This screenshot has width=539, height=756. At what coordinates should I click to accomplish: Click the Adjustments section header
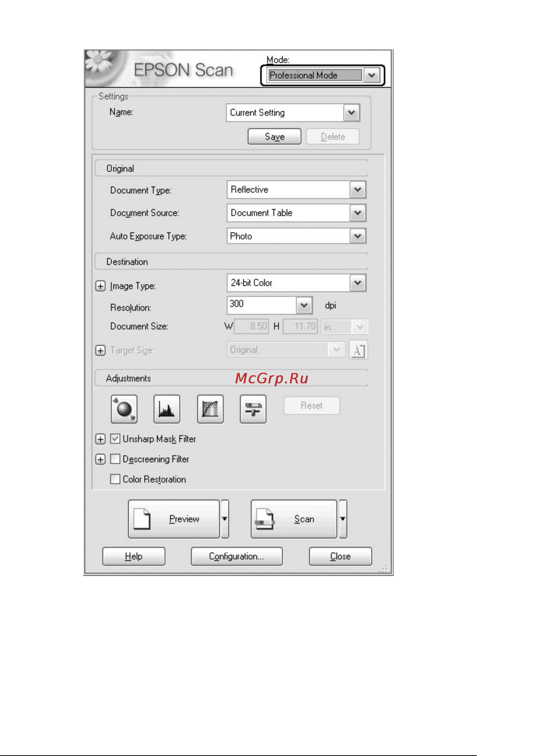231,378
